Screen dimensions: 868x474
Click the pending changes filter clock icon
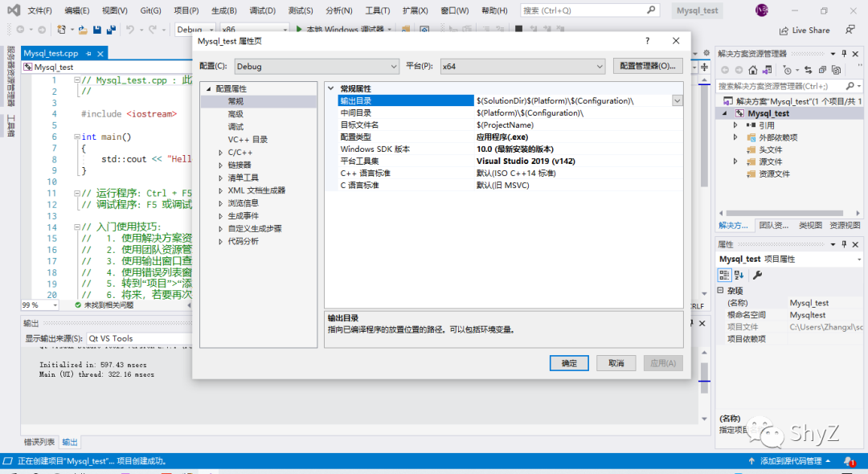click(787, 70)
